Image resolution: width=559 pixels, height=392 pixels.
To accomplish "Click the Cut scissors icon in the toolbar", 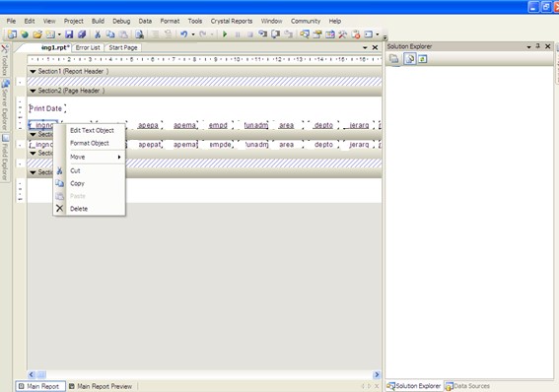I will coord(98,34).
